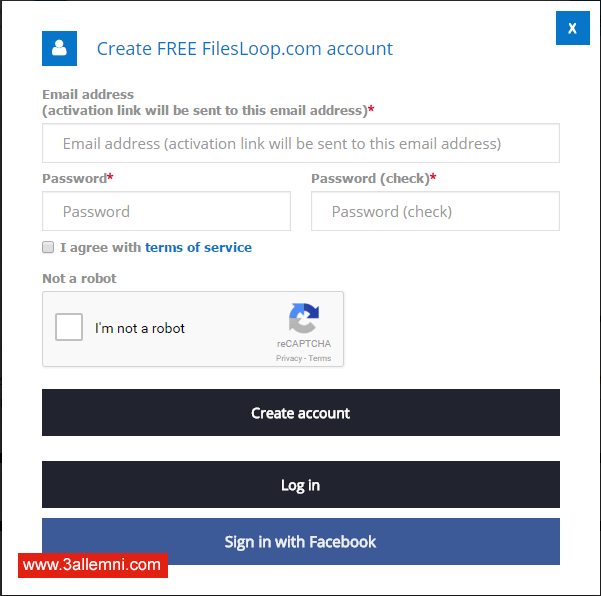Click the Password (check) label text
Viewport: 601px width, 596px height.
370,178
